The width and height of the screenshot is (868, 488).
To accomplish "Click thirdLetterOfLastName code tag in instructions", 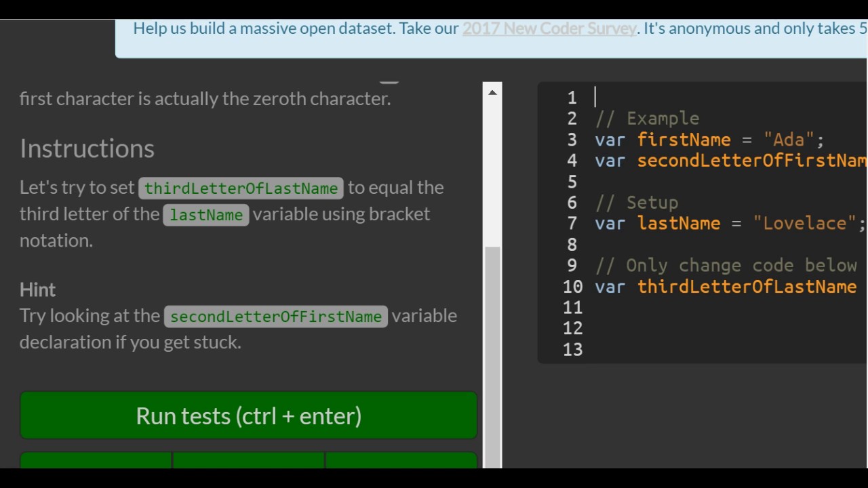I will click(241, 188).
